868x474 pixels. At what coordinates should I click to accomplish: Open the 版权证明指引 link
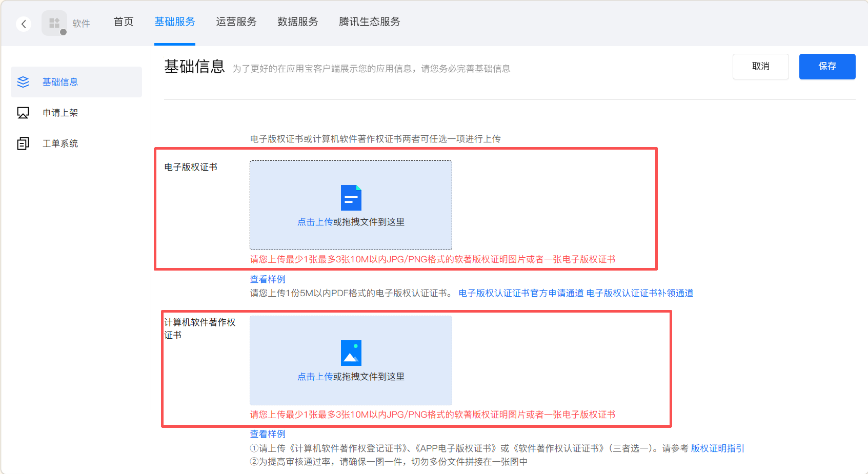pos(717,448)
